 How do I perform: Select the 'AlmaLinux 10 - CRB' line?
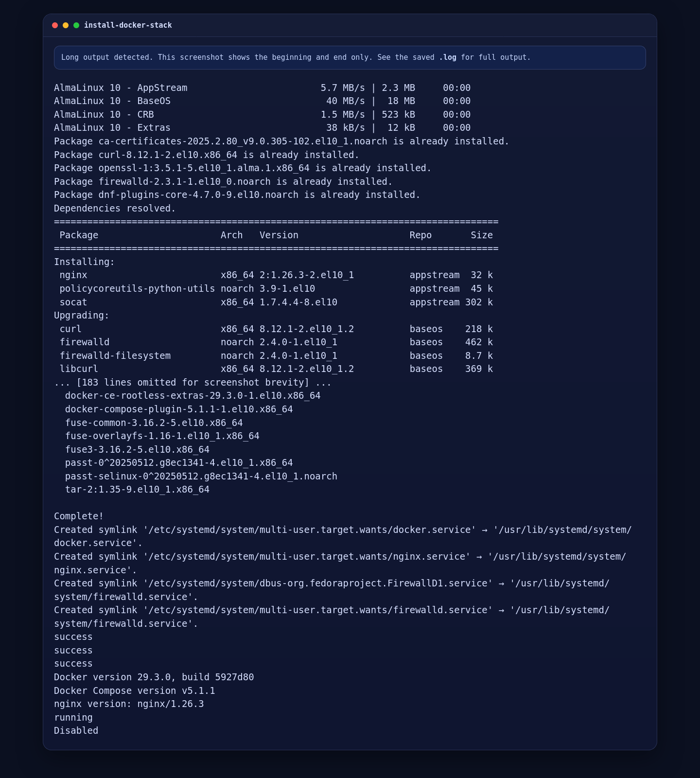tap(262, 115)
